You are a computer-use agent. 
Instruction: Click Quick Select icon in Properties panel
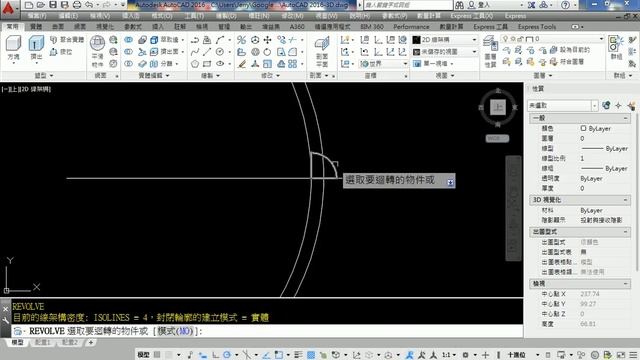632,105
